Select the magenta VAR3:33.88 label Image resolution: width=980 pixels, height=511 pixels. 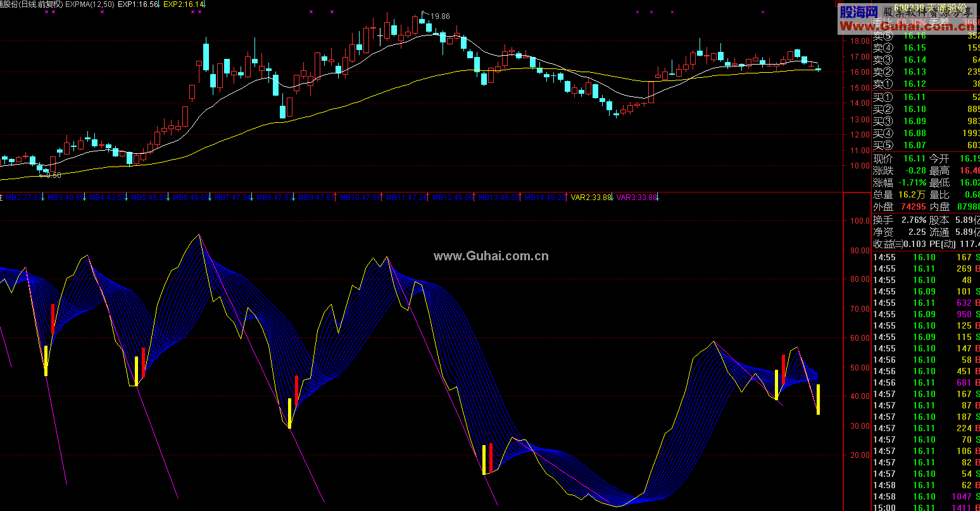[636, 198]
